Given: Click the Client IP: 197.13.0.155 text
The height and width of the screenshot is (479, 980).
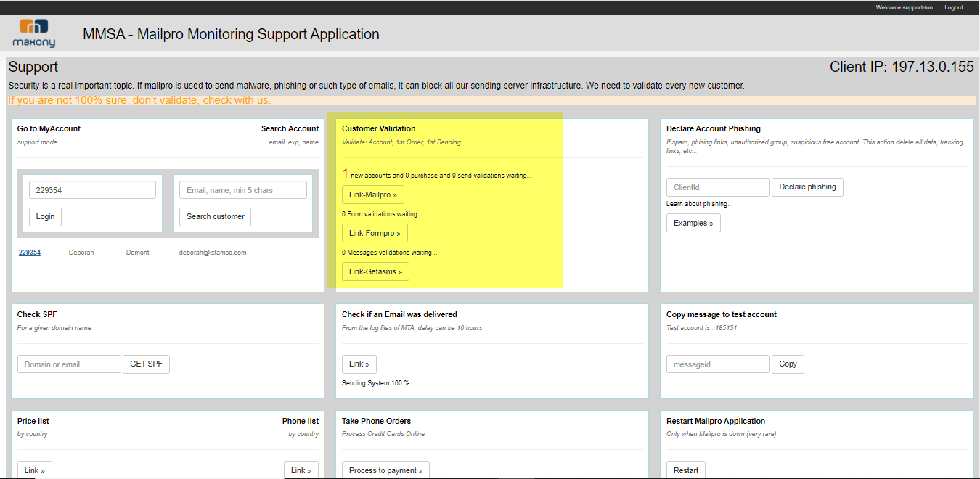Looking at the screenshot, I should [x=902, y=67].
